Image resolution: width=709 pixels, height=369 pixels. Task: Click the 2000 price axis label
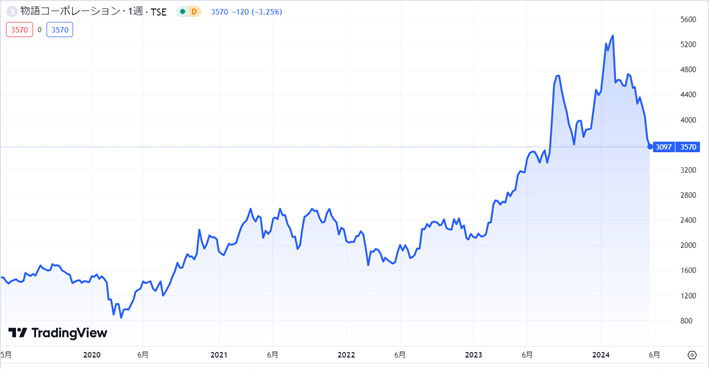pos(688,245)
